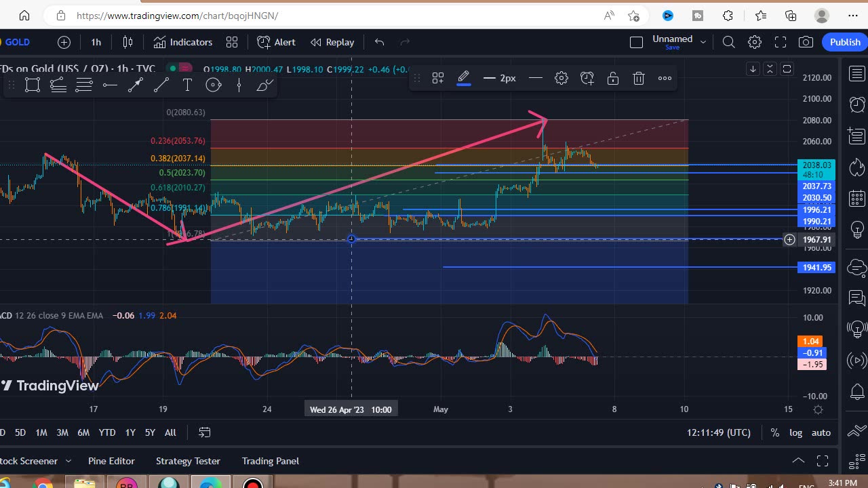Click the Publish button
This screenshot has height=488, width=868.
click(x=845, y=42)
